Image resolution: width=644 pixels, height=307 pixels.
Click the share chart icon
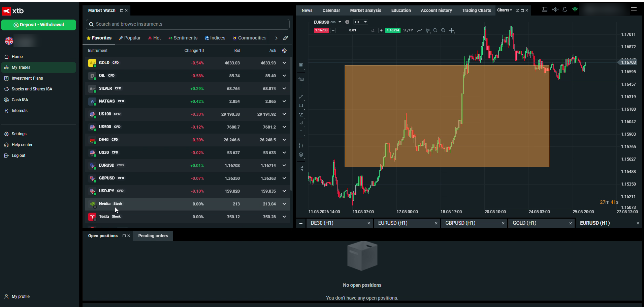click(x=301, y=168)
